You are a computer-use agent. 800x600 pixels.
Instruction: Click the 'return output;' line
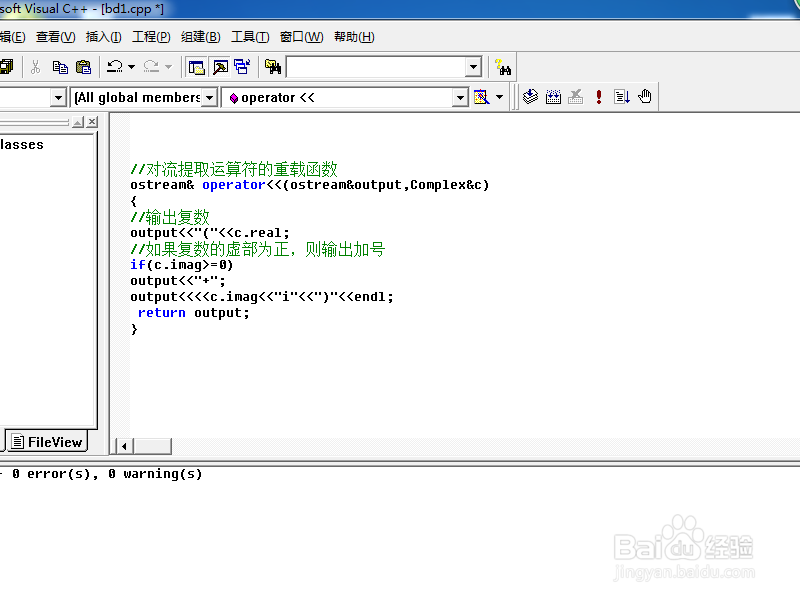193,313
